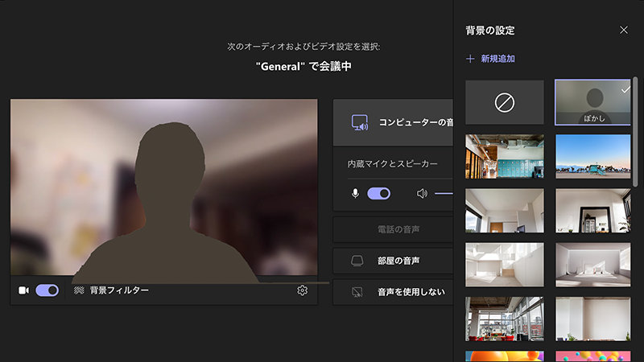Close the 背景の設定 panel

(x=623, y=30)
